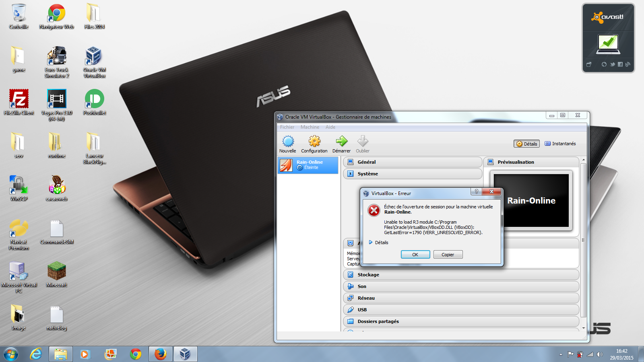Select the Minecraft desktop icon

57,275
